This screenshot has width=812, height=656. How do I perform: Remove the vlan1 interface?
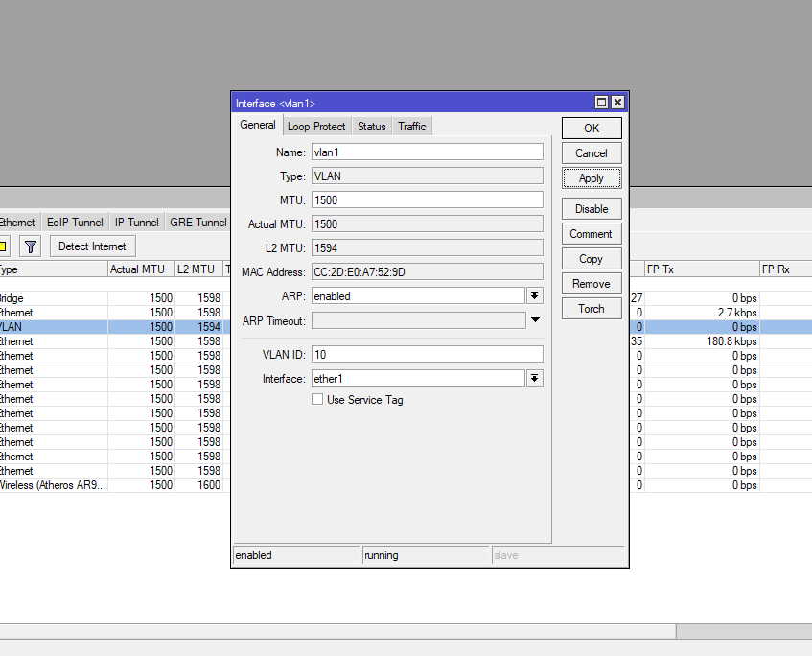592,284
